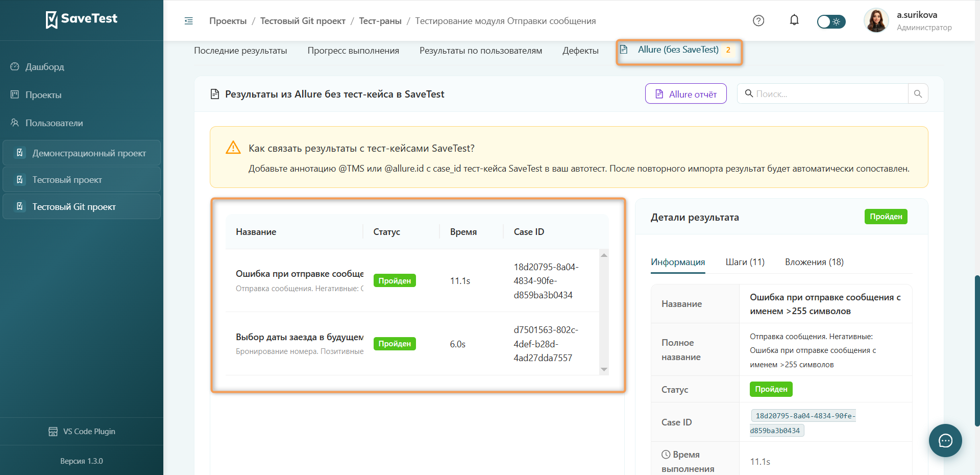Select the Выбор даты заезда в будущем row
Image resolution: width=980 pixels, height=475 pixels.
pyautogui.click(x=412, y=344)
